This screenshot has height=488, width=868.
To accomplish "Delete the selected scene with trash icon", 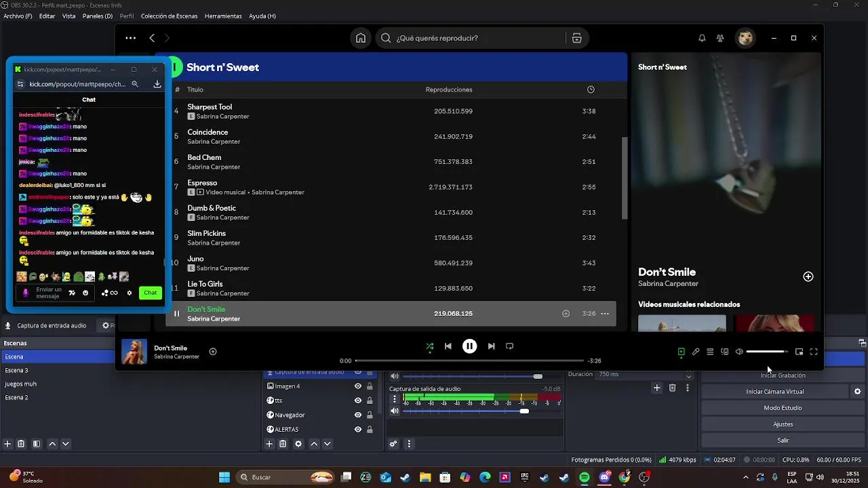I will click(x=21, y=444).
